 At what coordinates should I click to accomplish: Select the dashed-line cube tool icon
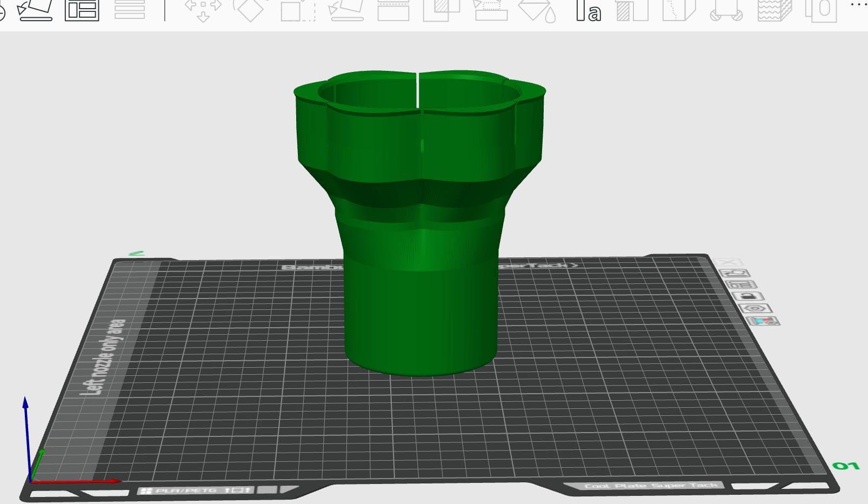point(679,10)
